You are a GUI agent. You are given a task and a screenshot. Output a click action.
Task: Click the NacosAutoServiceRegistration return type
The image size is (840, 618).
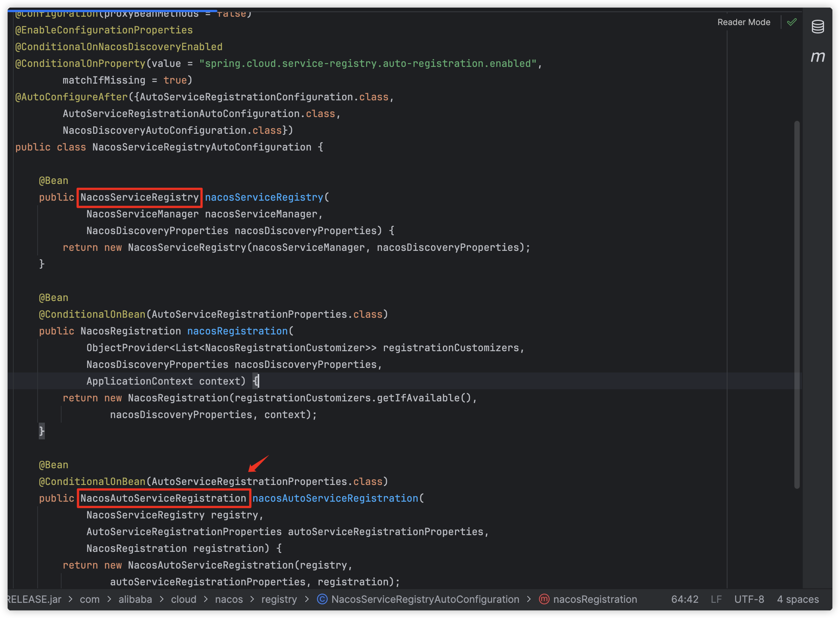[163, 498]
